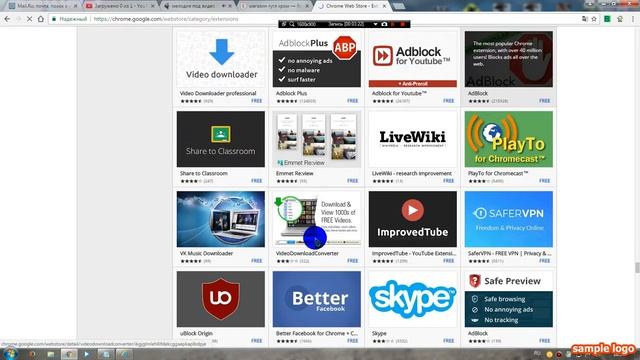The width and height of the screenshot is (640, 360).
Task: Click VideoDownloadConverter title link
Action: tap(307, 253)
